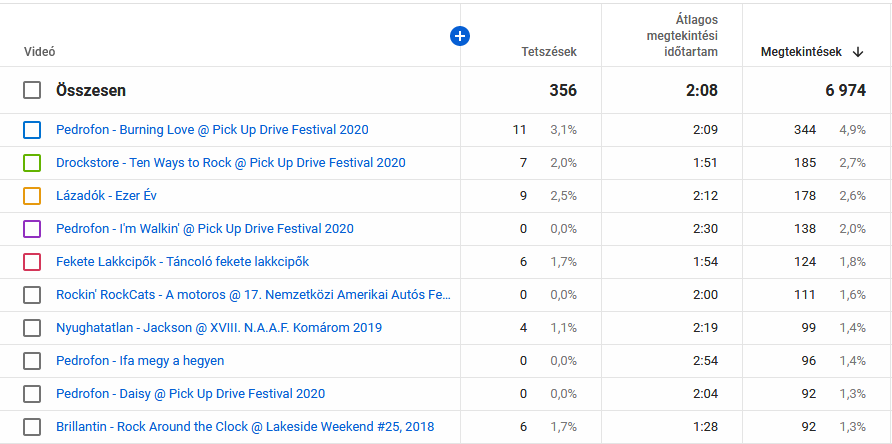Click the Megtekintések column header

point(801,52)
